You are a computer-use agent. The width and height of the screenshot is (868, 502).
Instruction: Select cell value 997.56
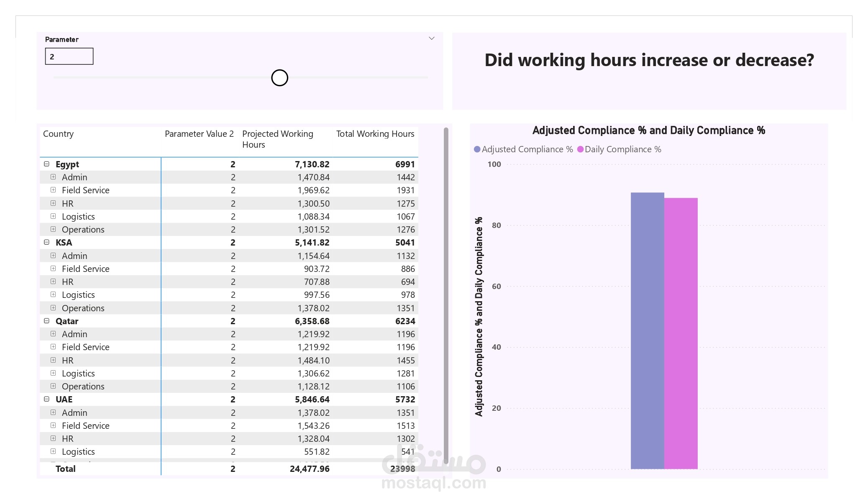click(317, 295)
